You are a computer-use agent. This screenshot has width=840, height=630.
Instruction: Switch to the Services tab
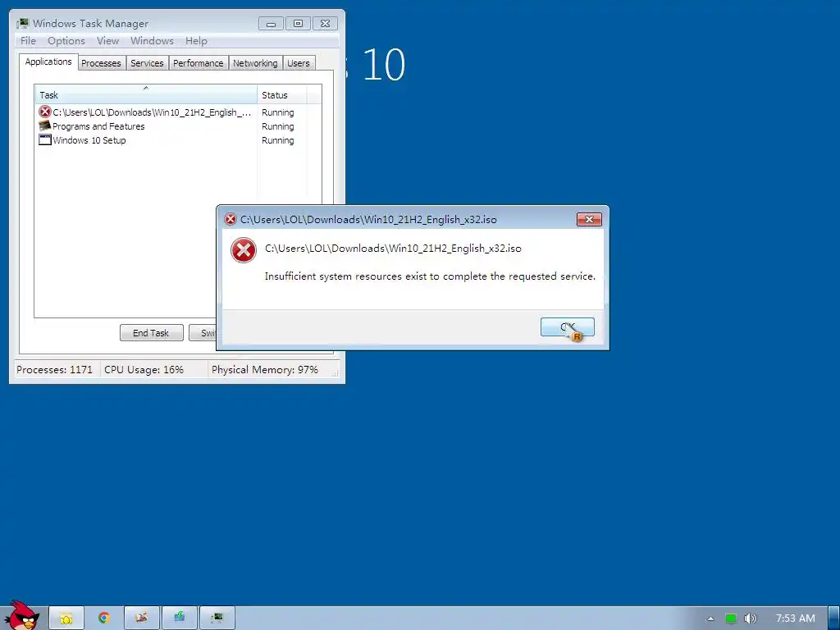tap(147, 63)
